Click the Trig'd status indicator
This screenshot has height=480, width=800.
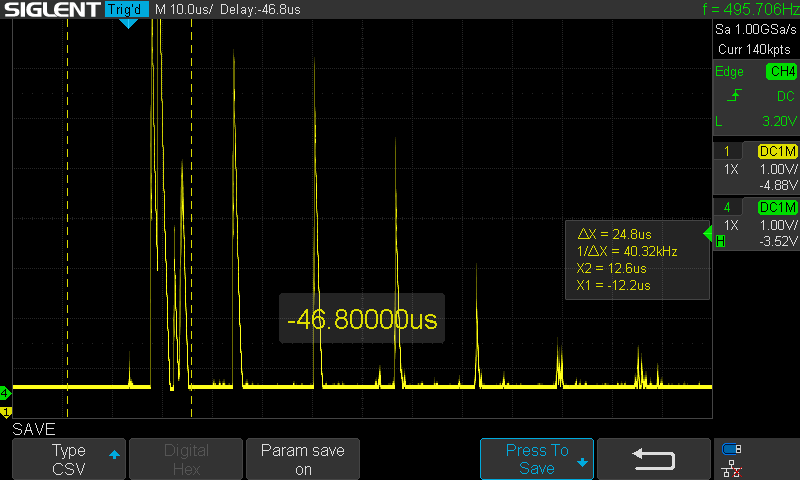click(x=127, y=9)
